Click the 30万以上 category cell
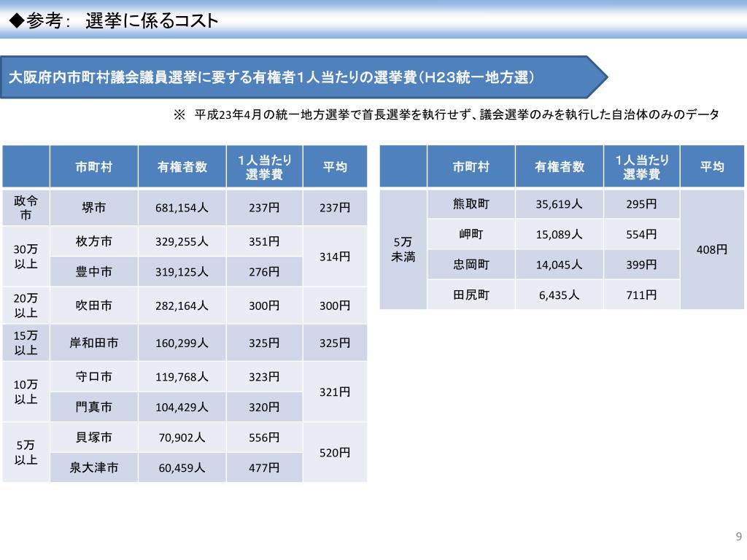747x560 pixels. point(26,256)
